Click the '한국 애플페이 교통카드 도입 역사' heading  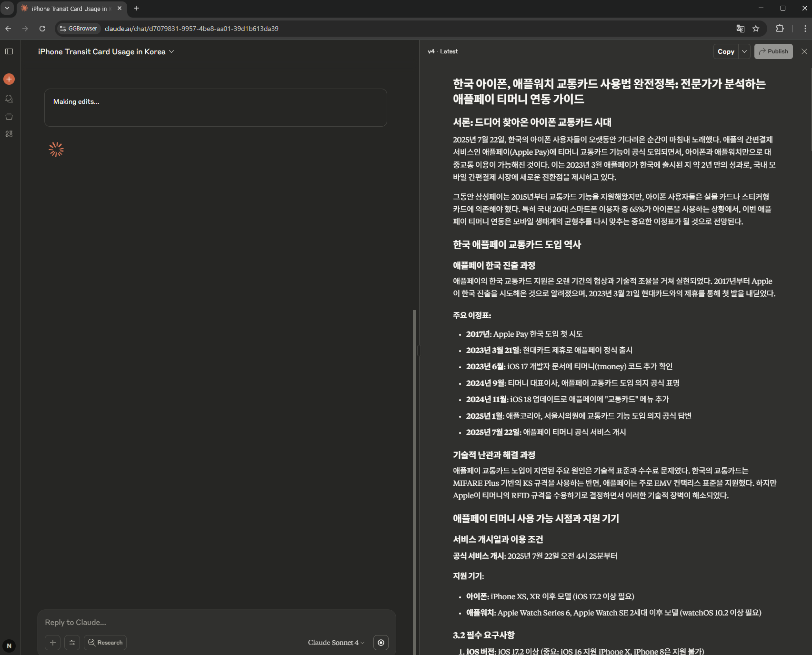pos(517,244)
